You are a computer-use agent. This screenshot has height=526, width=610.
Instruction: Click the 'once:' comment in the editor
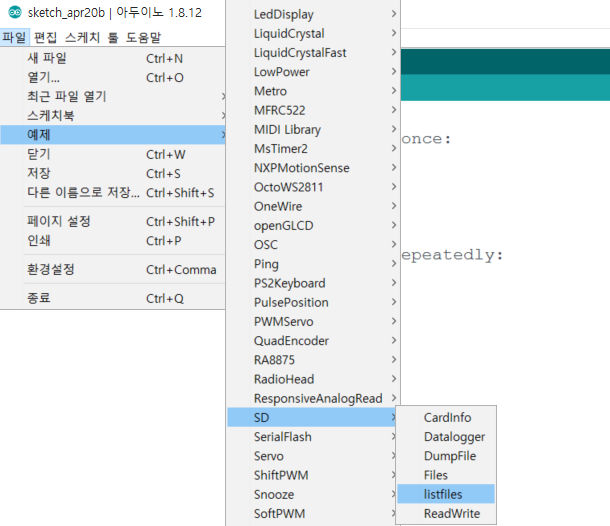coord(426,139)
